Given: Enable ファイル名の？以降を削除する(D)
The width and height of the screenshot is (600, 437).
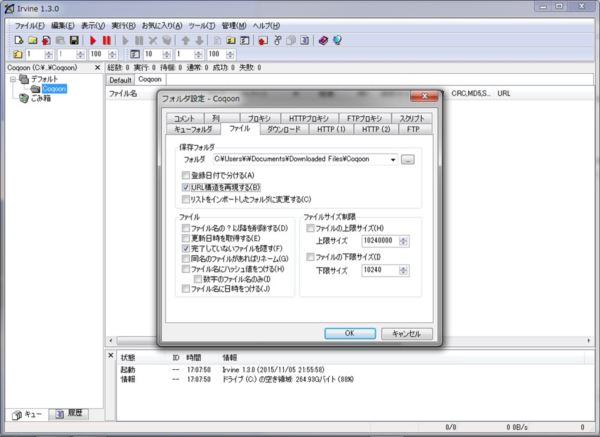Looking at the screenshot, I should coord(186,228).
